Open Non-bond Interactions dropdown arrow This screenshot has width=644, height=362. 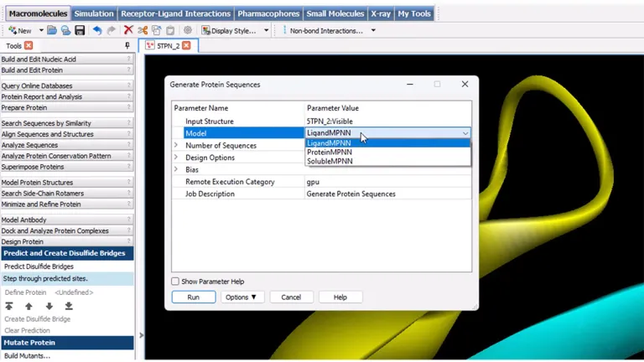(x=373, y=30)
